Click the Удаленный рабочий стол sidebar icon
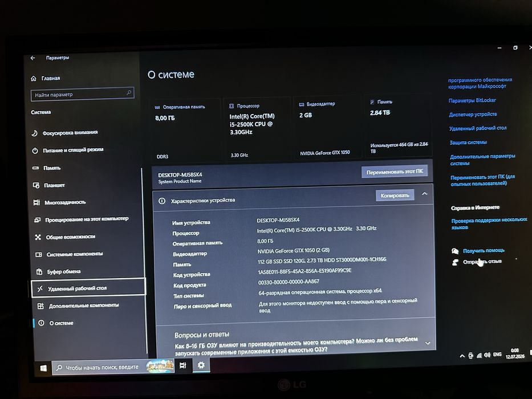 point(40,289)
